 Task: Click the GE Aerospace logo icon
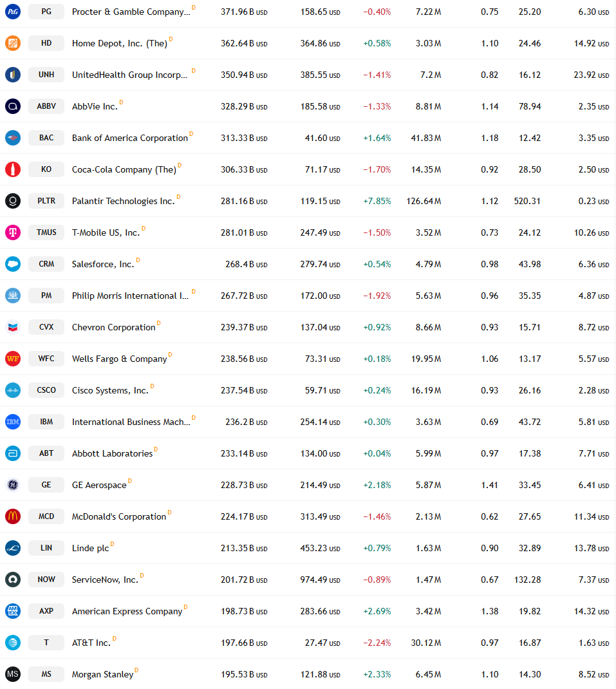click(13, 485)
